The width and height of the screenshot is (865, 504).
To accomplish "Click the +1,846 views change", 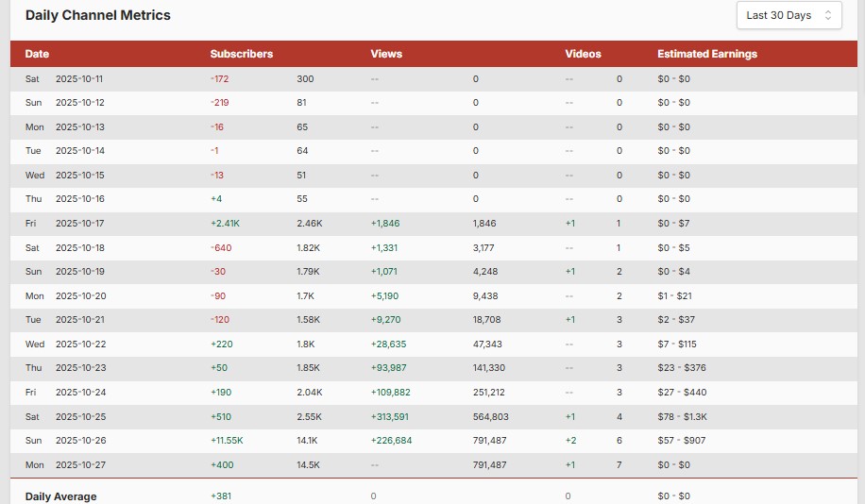I will 385,224.
